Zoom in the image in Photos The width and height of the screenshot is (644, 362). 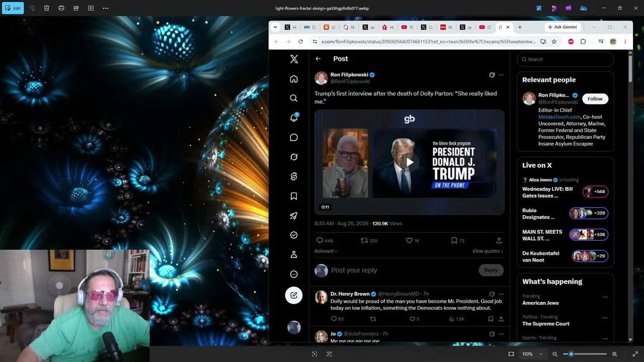[614, 354]
